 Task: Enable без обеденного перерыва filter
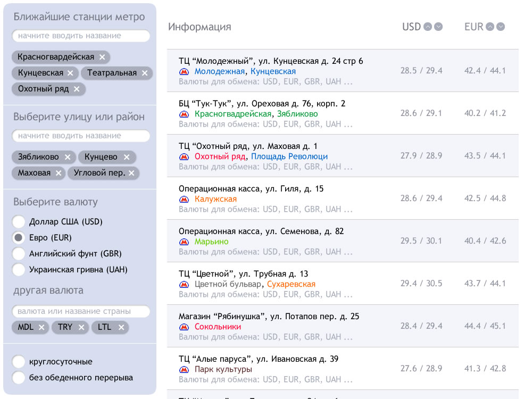pyautogui.click(x=19, y=378)
